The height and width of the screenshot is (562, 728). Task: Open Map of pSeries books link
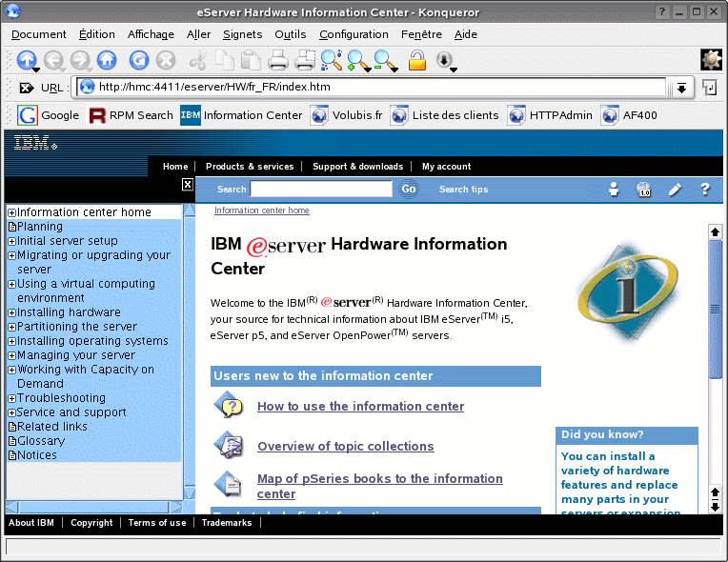[380, 486]
